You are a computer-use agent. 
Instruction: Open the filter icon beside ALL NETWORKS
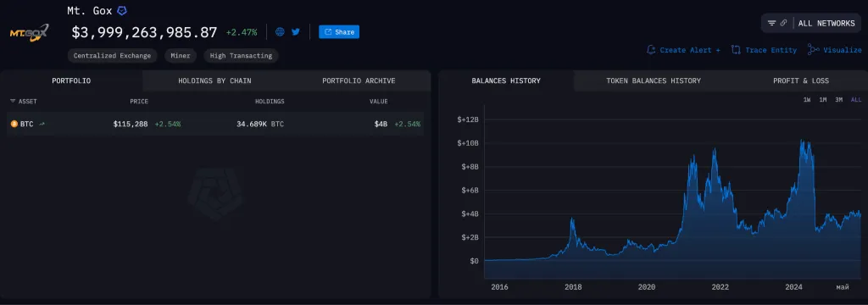coord(771,23)
